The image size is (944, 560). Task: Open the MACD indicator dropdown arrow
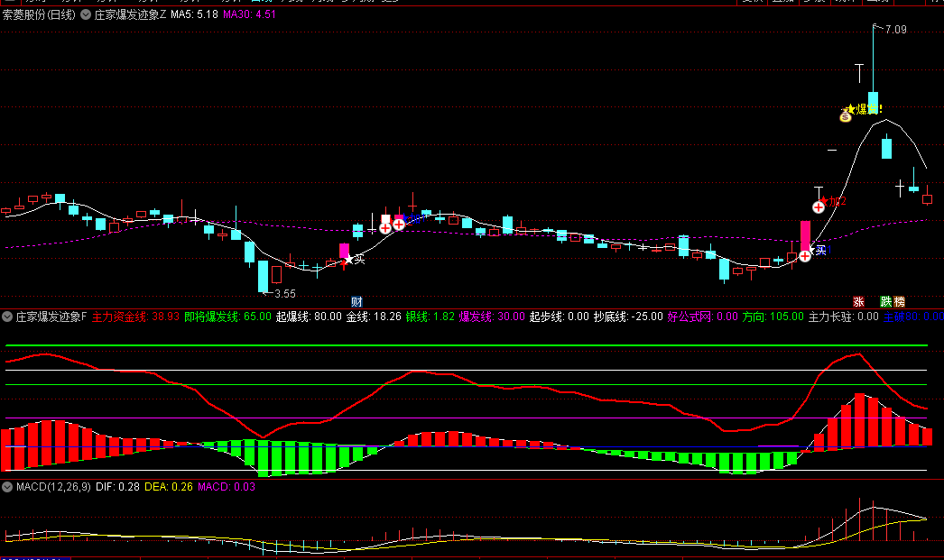pos(7,487)
